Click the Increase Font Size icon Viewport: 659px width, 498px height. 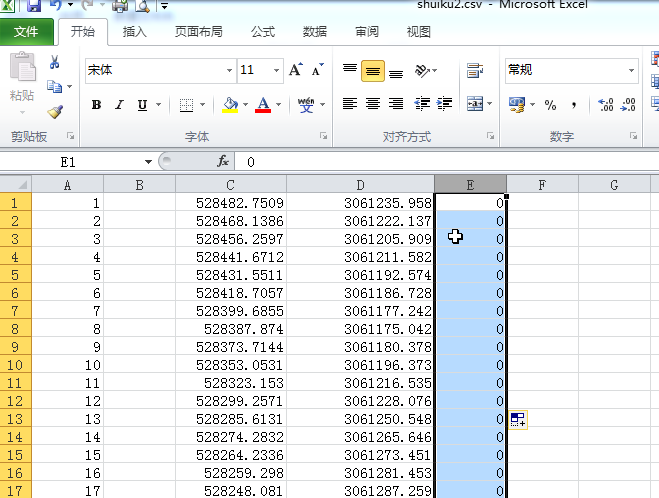pyautogui.click(x=296, y=70)
